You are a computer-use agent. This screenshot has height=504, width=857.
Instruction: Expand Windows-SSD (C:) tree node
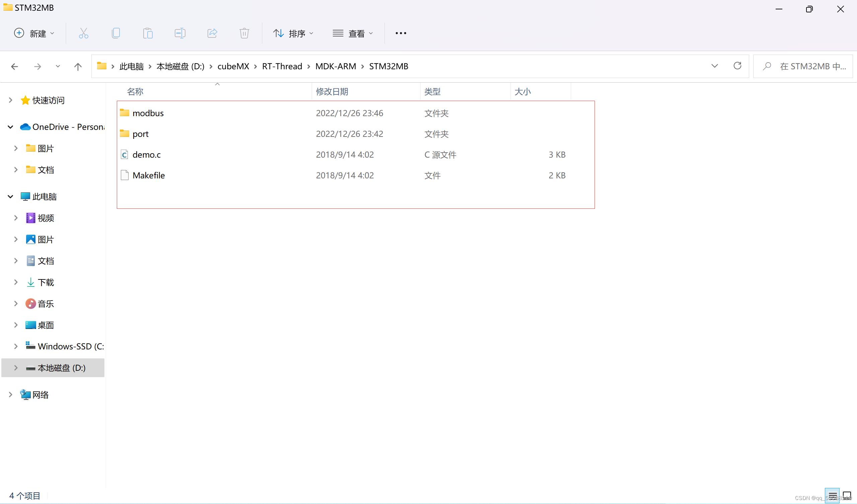tap(16, 347)
